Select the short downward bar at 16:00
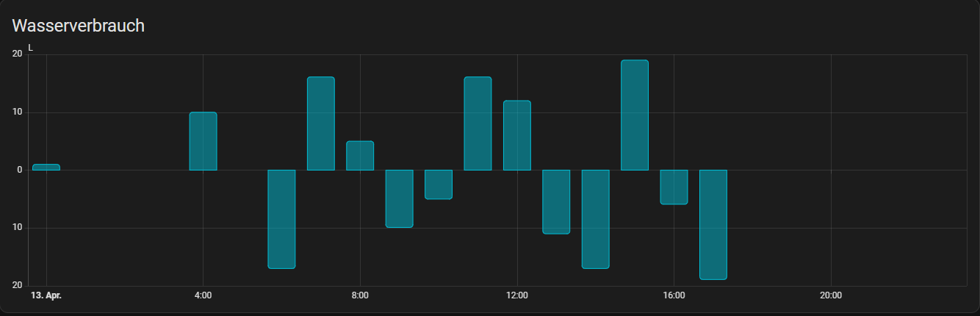980x316 pixels. pos(674,187)
